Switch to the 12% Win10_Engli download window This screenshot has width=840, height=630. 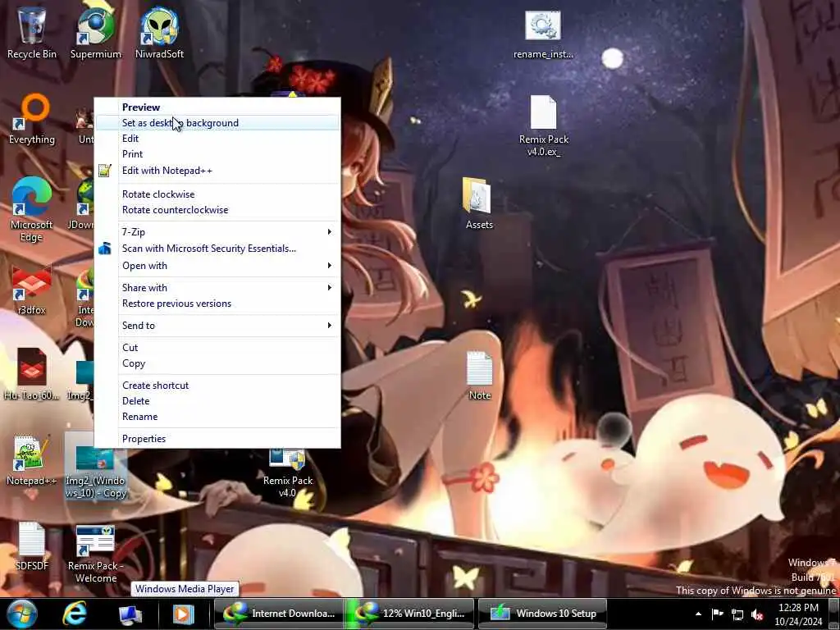pos(410,614)
